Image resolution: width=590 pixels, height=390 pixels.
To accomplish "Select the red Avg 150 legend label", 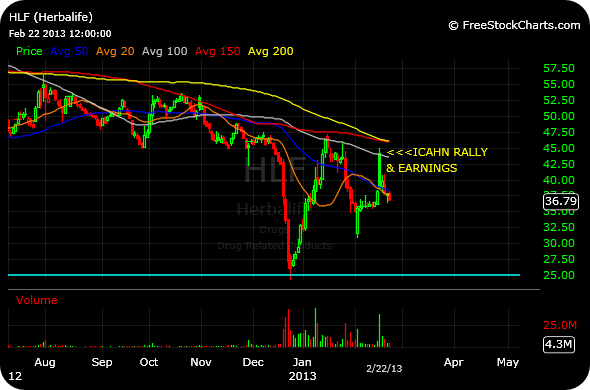I will click(217, 51).
